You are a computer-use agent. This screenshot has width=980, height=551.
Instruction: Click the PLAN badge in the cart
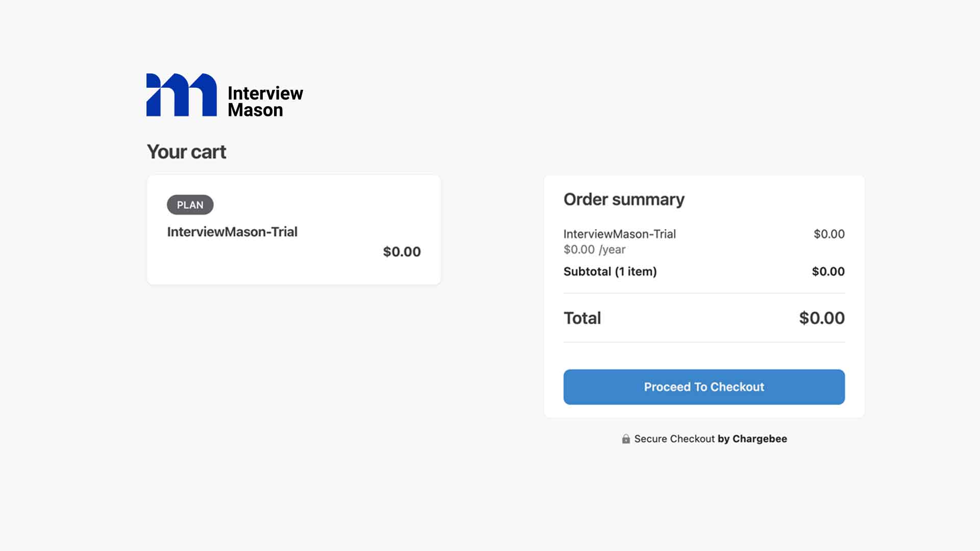190,205
